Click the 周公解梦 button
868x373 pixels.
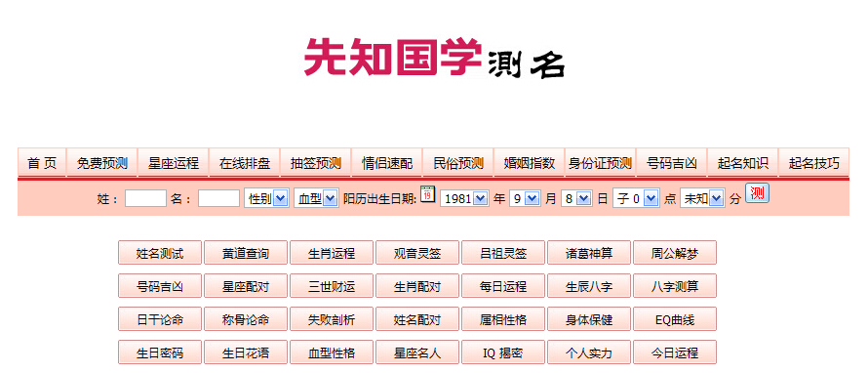point(675,253)
